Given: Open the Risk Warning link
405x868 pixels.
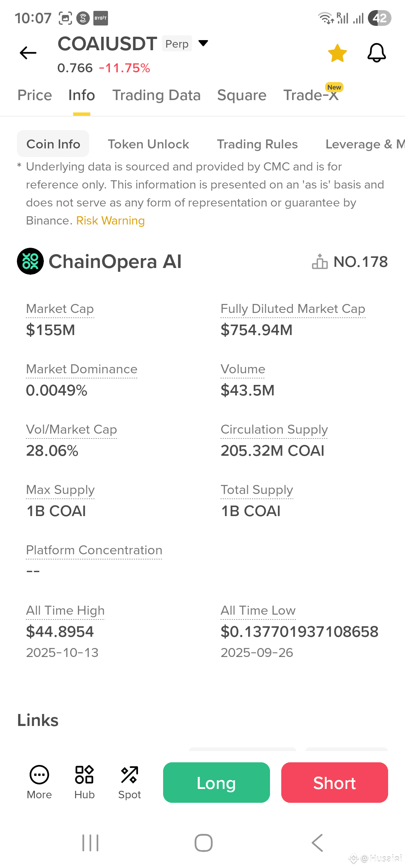Looking at the screenshot, I should [111, 220].
